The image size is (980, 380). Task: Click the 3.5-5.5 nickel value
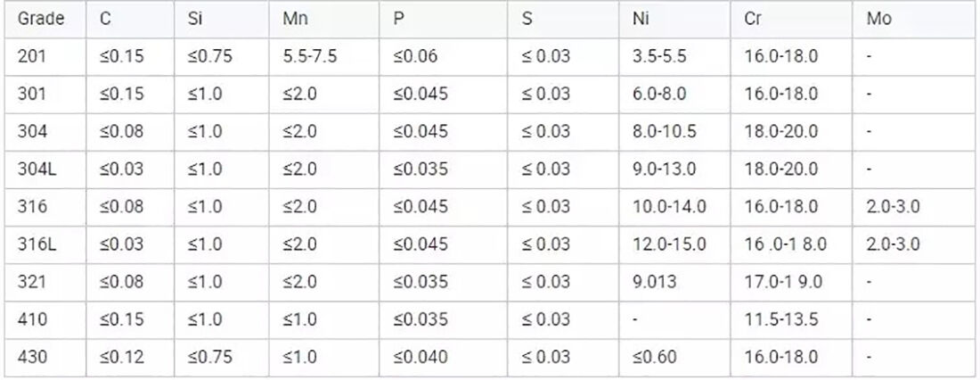click(x=658, y=56)
